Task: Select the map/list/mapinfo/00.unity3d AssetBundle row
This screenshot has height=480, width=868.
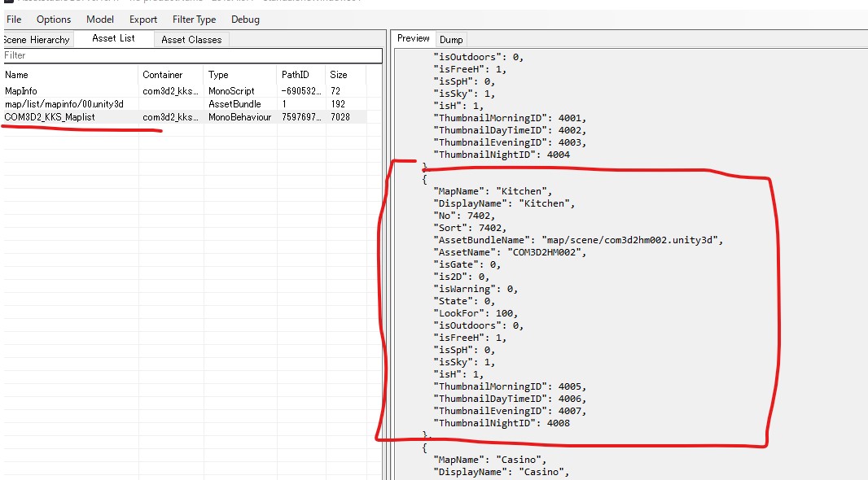Action: pos(64,104)
